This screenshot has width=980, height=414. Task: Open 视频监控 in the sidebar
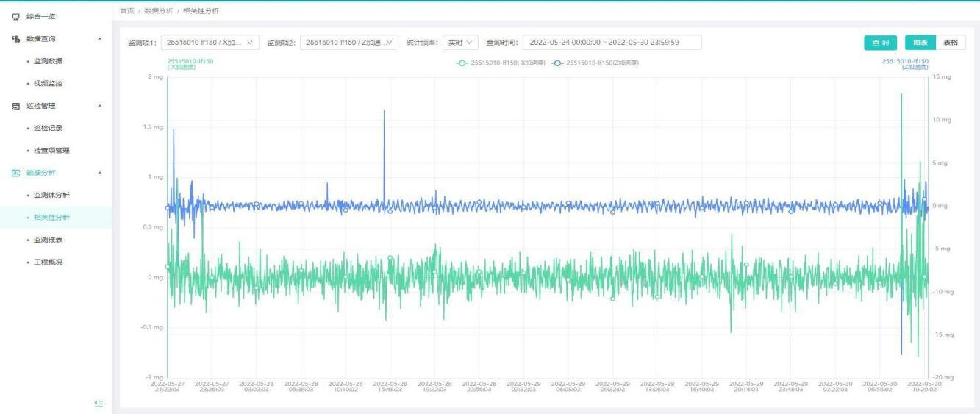pyautogui.click(x=49, y=83)
